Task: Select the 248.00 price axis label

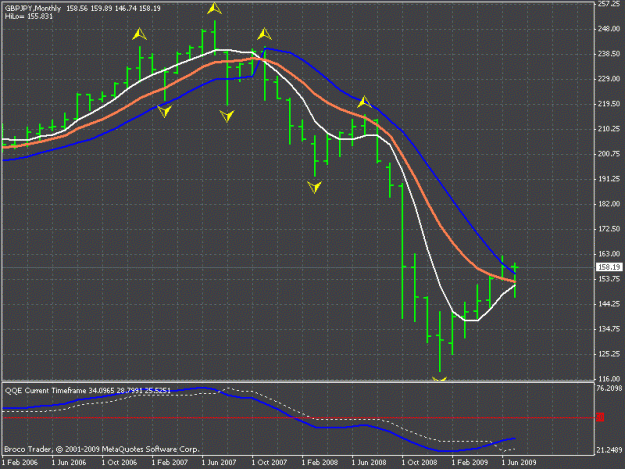Action: pos(609,29)
